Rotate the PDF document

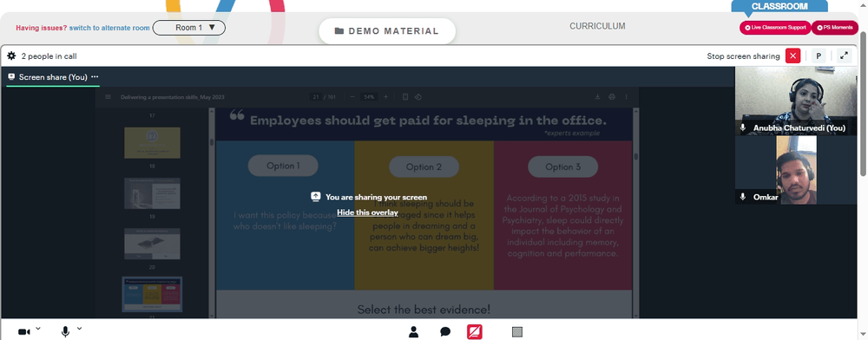pyautogui.click(x=418, y=97)
